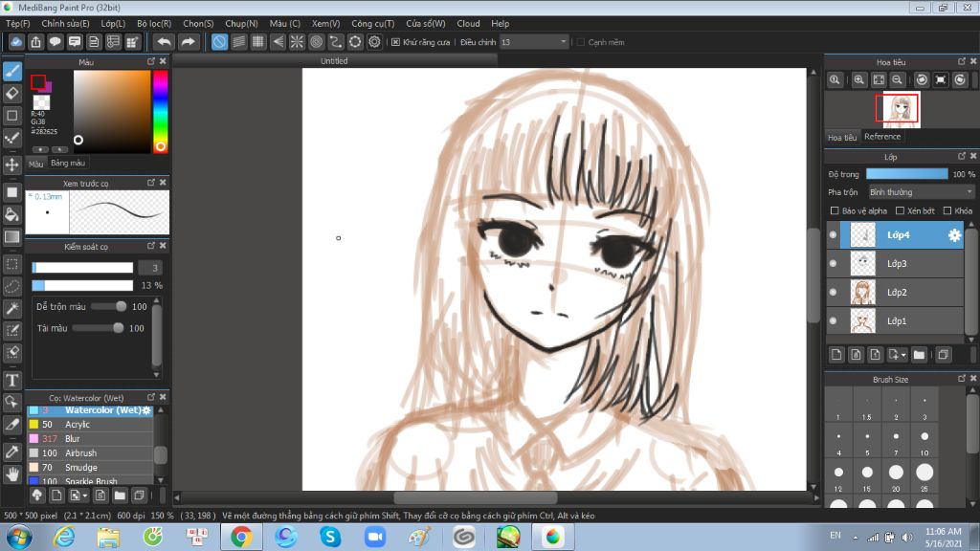Open the Pha trộn blend mode dropdown
Screen dimensions: 980x551
pyautogui.click(x=922, y=191)
